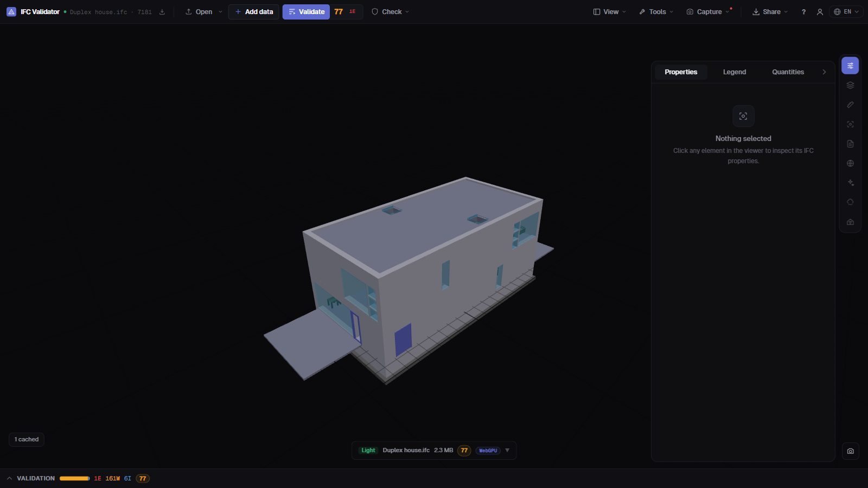Viewport: 868px width, 488px height.
Task: Select the ruler measure tool icon
Action: coord(850,105)
